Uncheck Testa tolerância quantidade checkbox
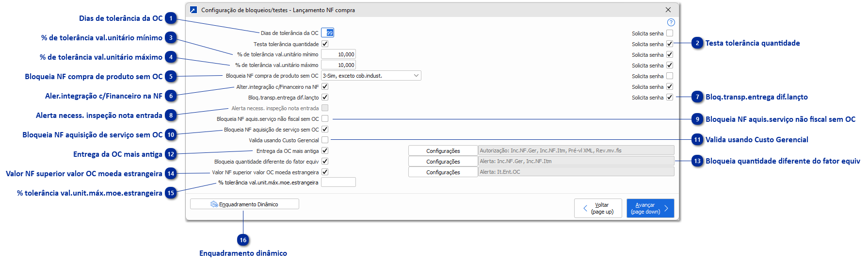This screenshot has width=868, height=266. 325,44
